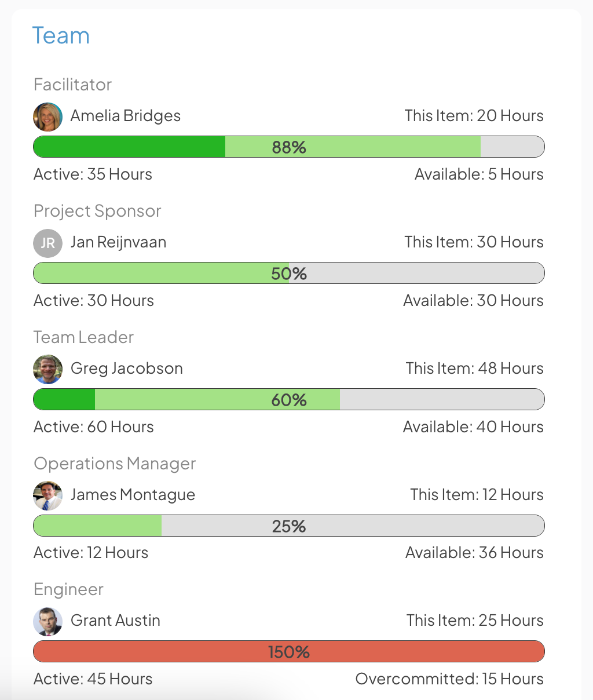Select the Grant Austin name

pos(115,621)
